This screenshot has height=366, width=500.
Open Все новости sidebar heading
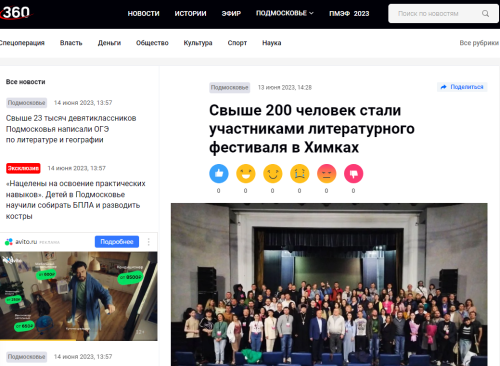[25, 82]
